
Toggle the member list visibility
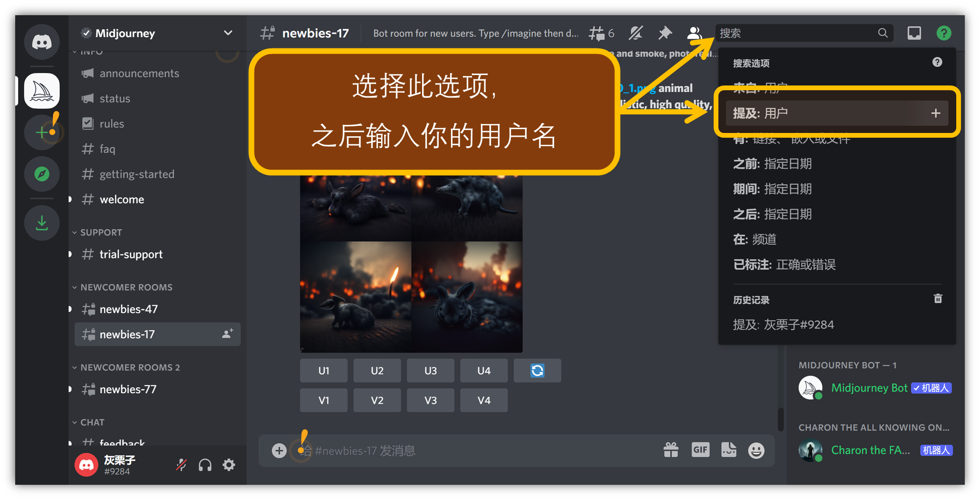pos(694,33)
